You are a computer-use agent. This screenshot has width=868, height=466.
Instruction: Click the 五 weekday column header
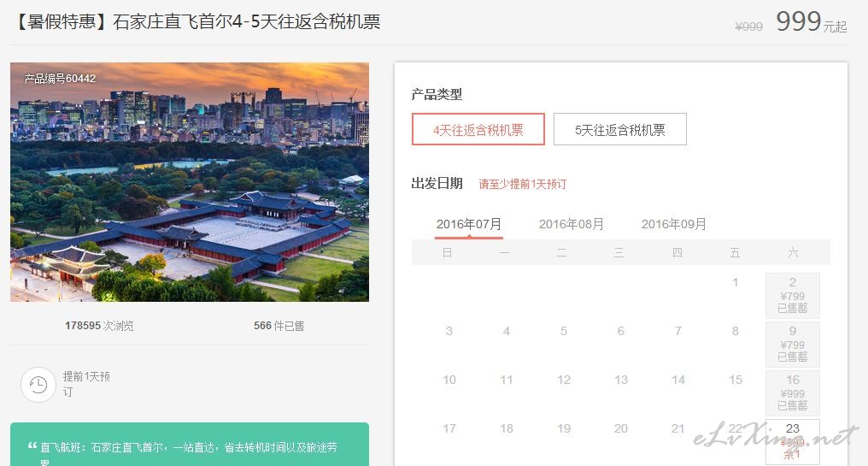735,253
